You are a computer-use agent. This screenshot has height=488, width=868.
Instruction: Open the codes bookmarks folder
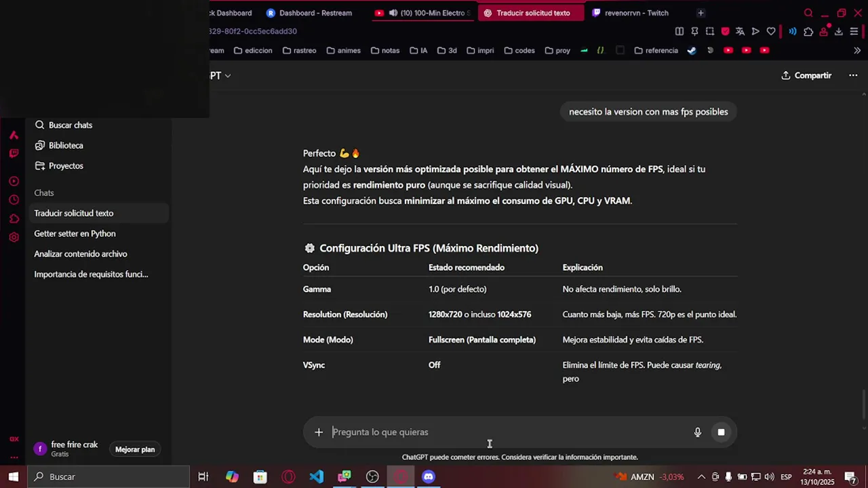[x=519, y=50]
